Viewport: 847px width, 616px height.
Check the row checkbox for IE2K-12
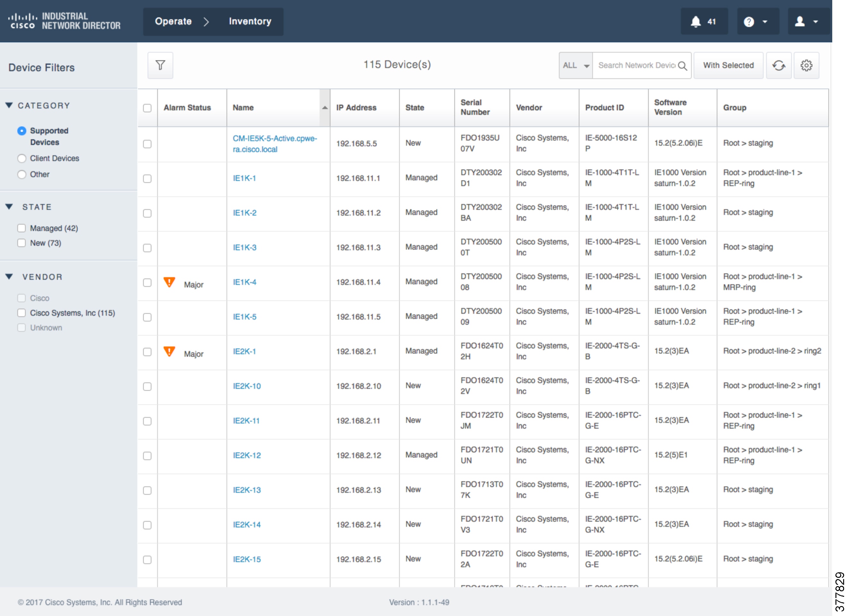point(148,456)
